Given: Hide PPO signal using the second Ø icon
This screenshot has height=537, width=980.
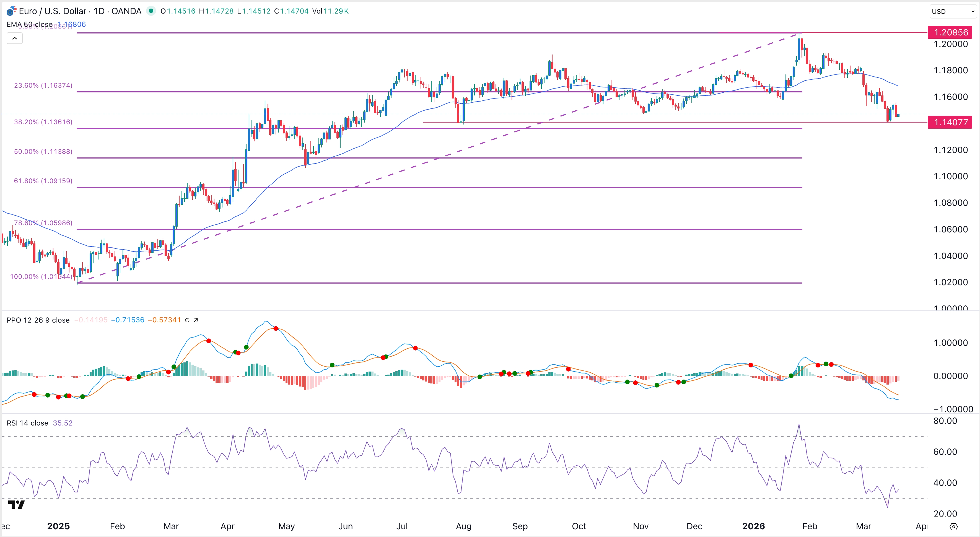Looking at the screenshot, I should tap(196, 320).
